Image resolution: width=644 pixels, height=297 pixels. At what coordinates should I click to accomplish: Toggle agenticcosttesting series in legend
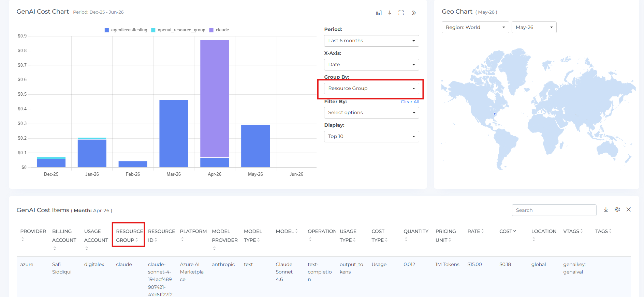coord(126,30)
